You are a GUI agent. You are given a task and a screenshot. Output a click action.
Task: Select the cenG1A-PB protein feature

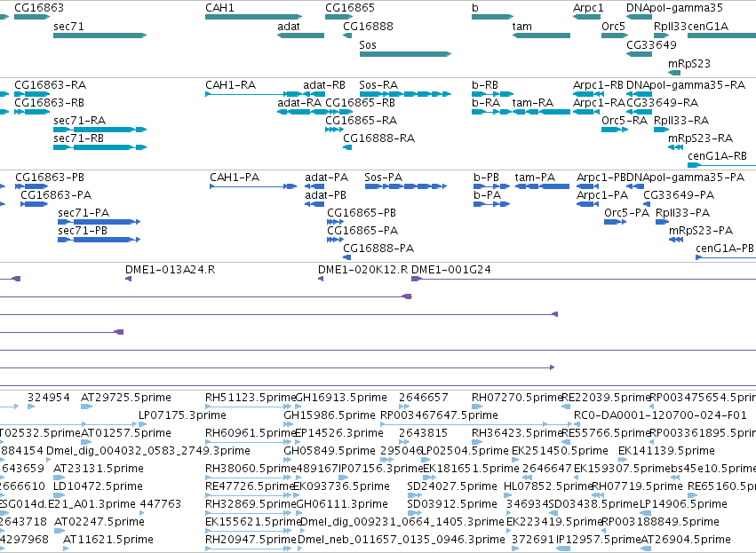point(726,257)
